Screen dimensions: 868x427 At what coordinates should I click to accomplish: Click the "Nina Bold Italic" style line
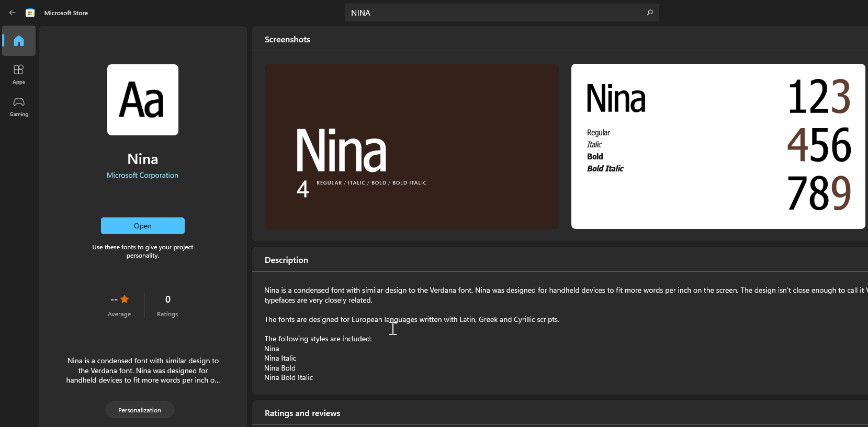[x=289, y=377]
